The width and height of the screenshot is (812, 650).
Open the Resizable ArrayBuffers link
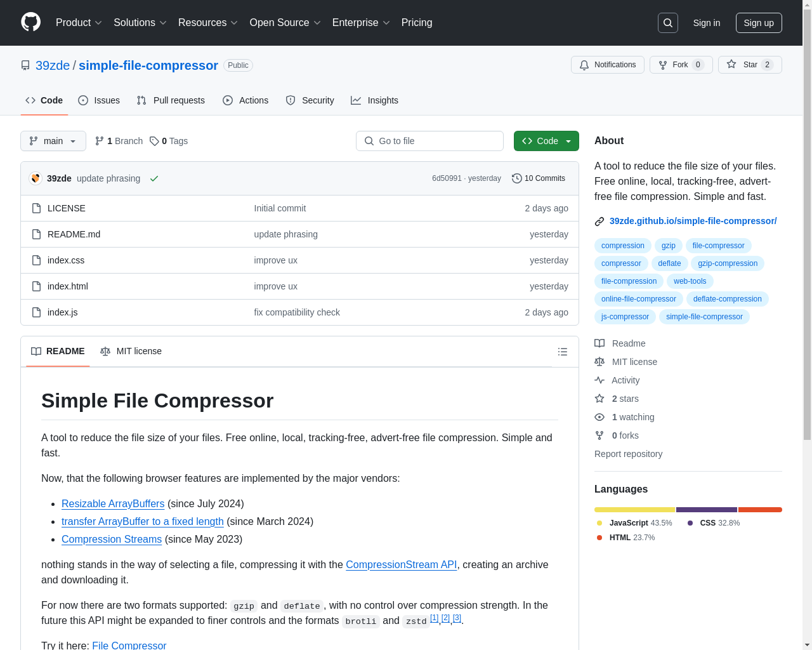tap(113, 503)
